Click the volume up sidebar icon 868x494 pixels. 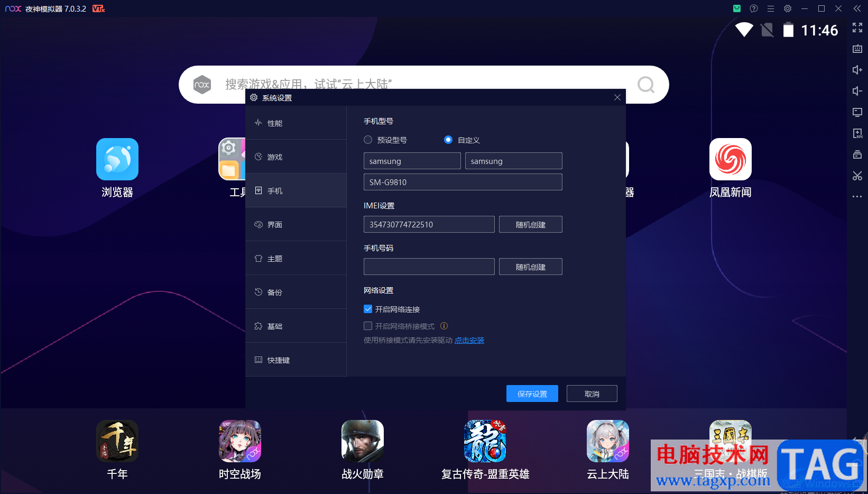(x=857, y=70)
